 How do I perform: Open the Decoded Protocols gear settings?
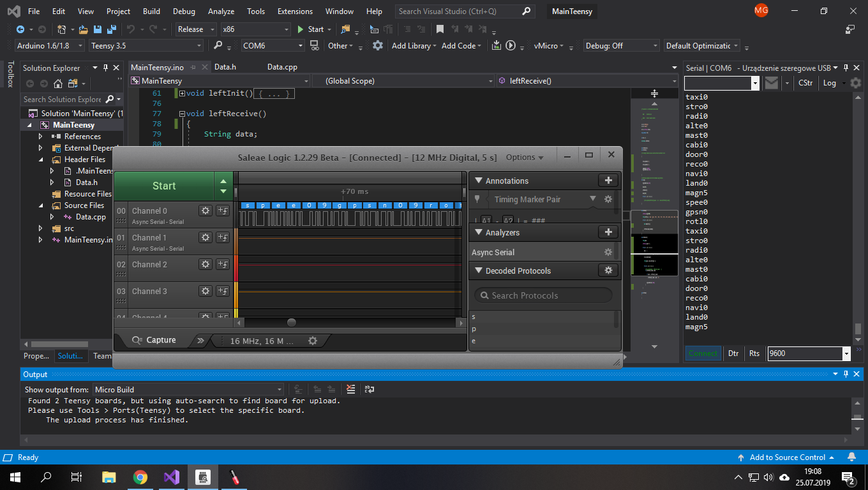(608, 271)
